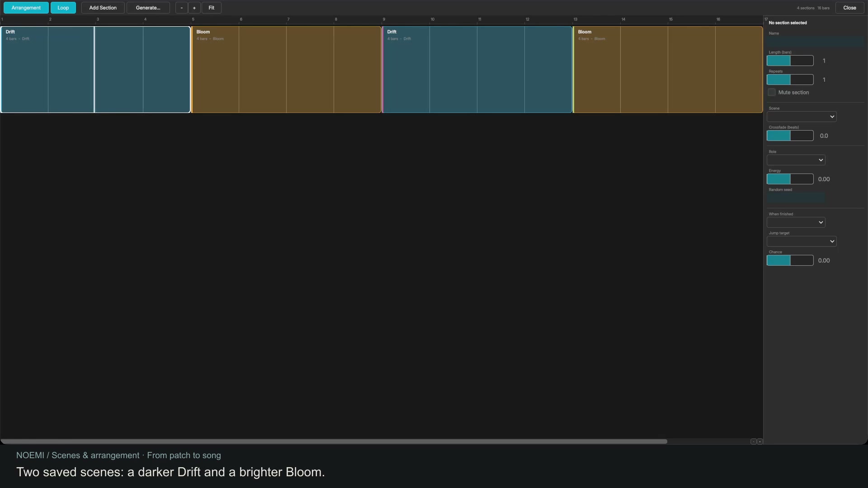The image size is (868, 488).
Task: Click the plus zoom-in button in toolbar
Action: (194, 8)
